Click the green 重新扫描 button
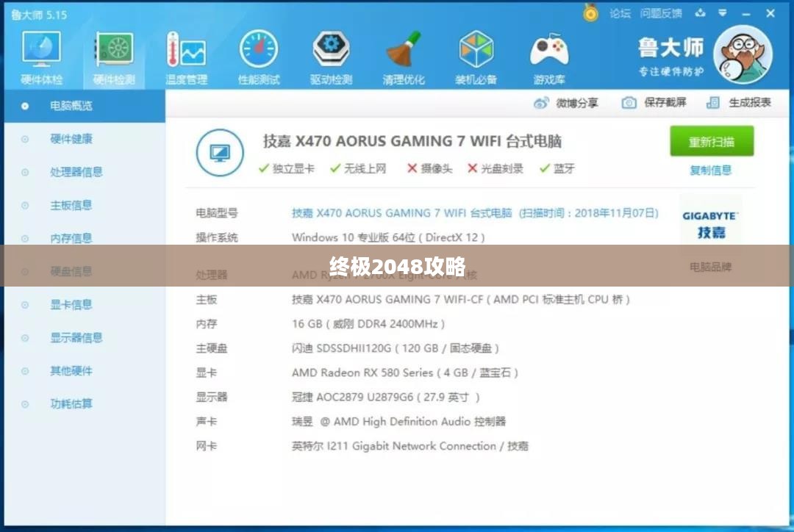794x532 pixels. click(712, 141)
